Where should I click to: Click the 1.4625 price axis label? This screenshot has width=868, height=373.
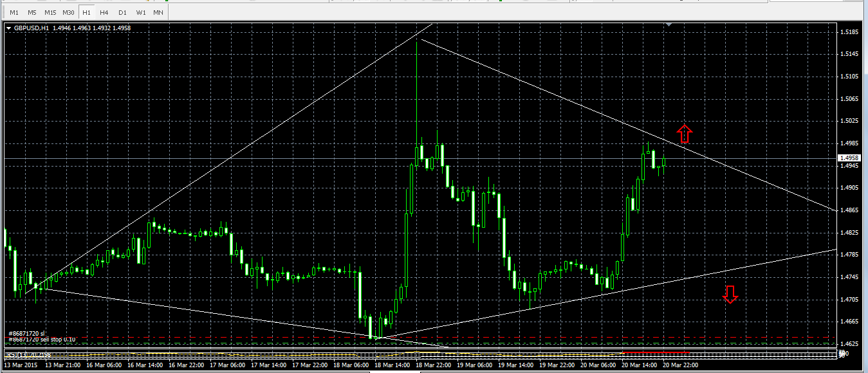(849, 344)
